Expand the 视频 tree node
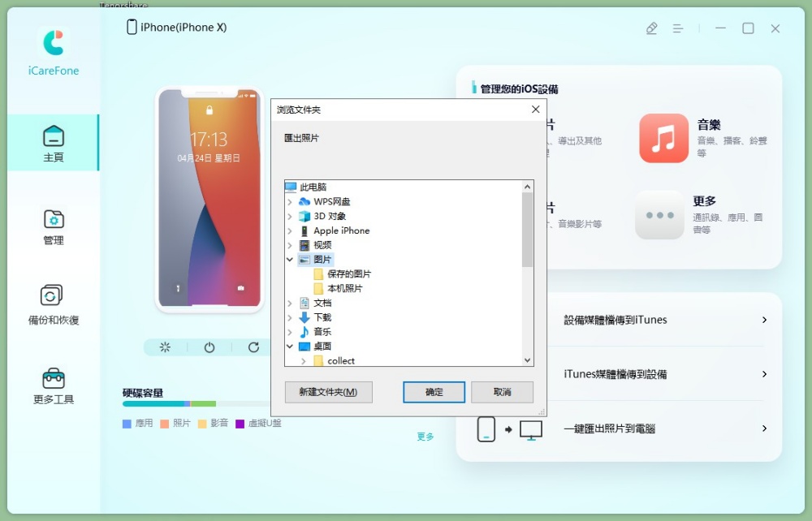Image resolution: width=812 pixels, height=521 pixels. pos(290,245)
